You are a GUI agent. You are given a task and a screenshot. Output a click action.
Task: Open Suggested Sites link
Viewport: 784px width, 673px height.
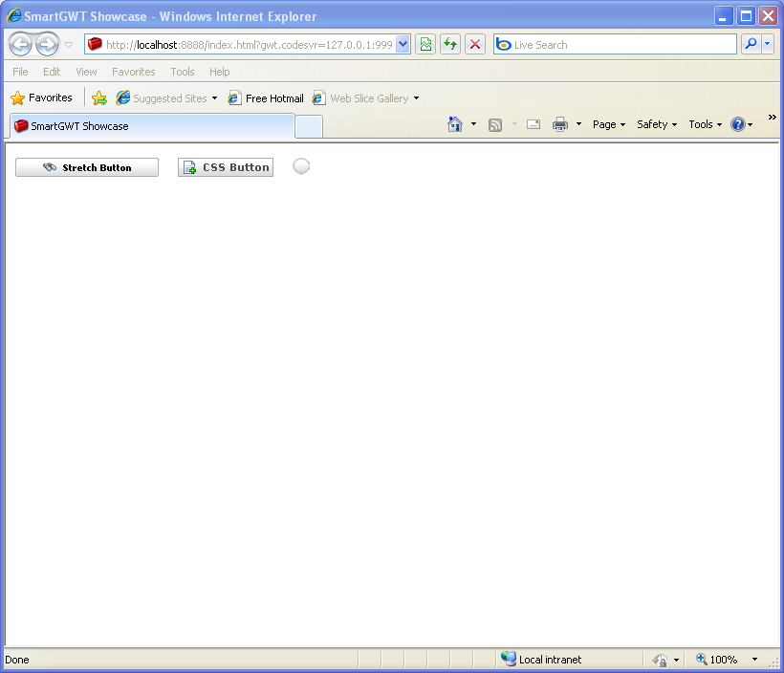(x=162, y=98)
